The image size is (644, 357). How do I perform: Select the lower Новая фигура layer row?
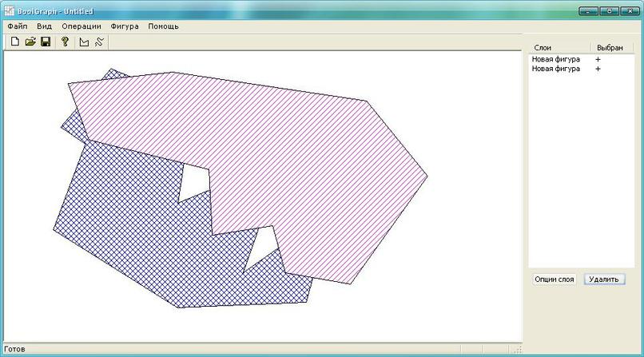581,69
